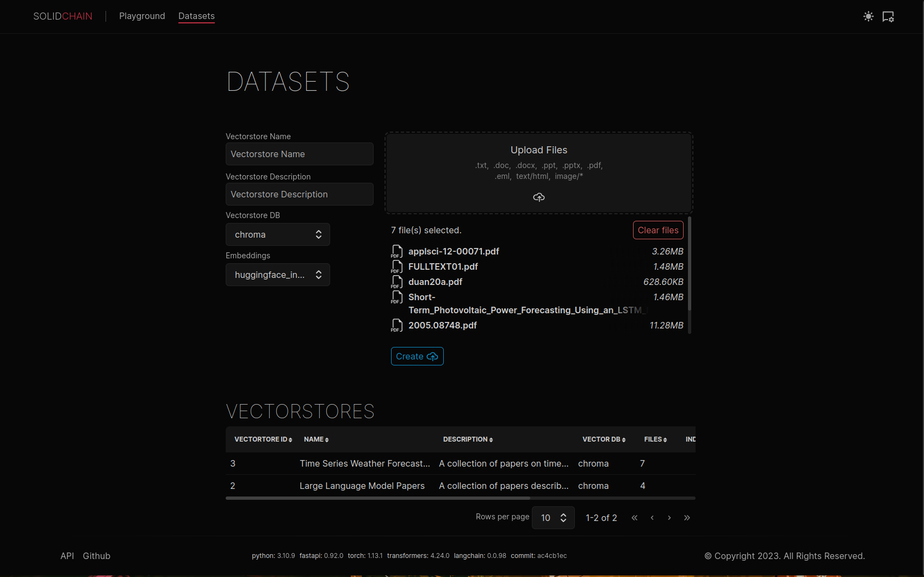This screenshot has width=924, height=577.
Task: Switch to the Playground tab
Action: coord(142,16)
